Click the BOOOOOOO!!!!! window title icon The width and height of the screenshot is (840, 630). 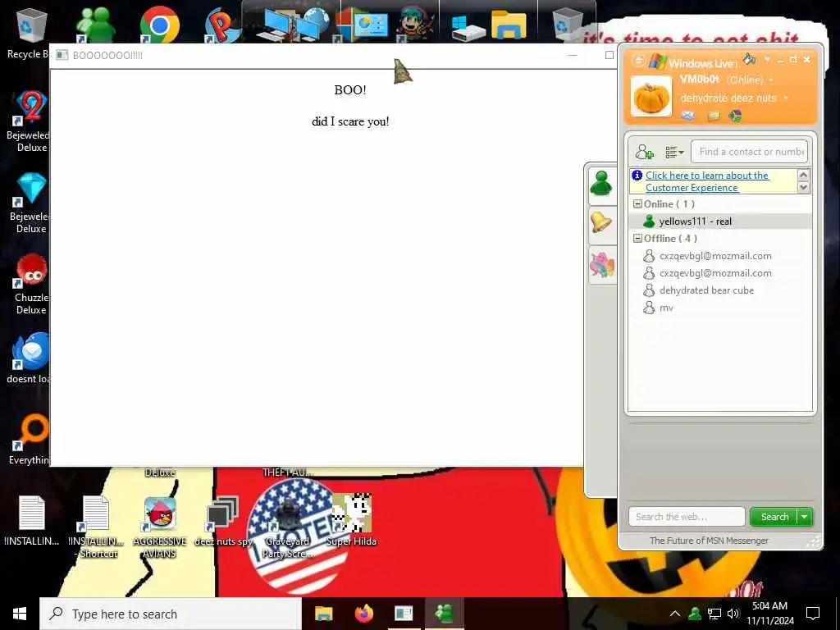coord(62,55)
